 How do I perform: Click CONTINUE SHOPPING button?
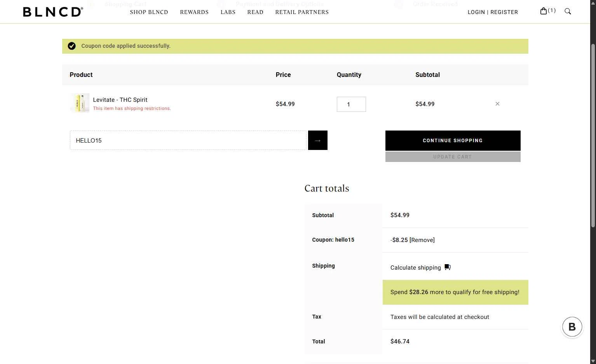point(453,141)
